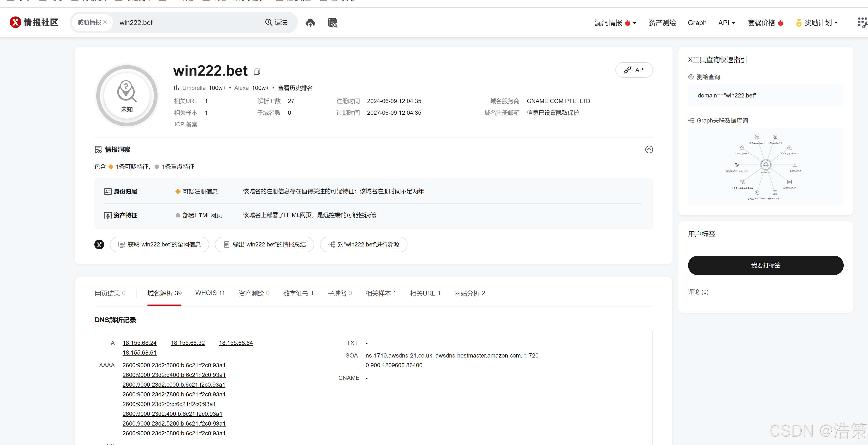This screenshot has width=868, height=445.
Task: View 查看历史排名 ranking history
Action: (x=295, y=88)
